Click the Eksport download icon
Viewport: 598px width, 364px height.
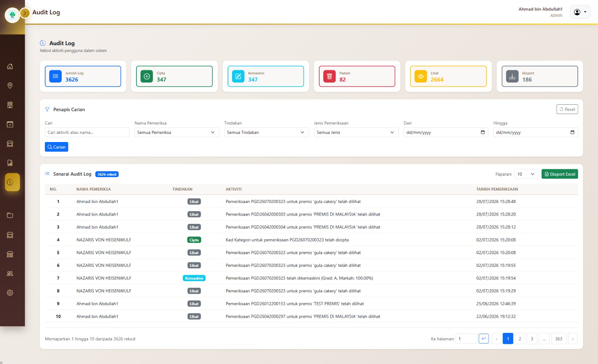click(512, 76)
